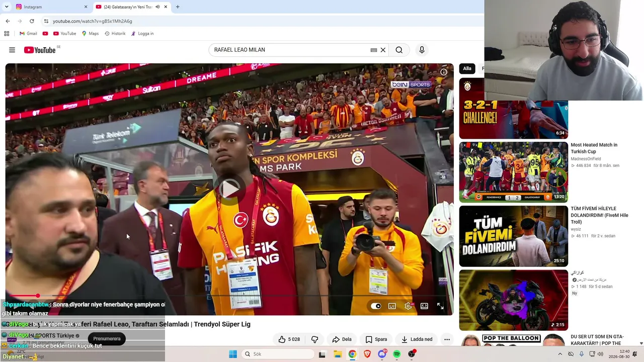Click the taskbar Sök search box

278,354
